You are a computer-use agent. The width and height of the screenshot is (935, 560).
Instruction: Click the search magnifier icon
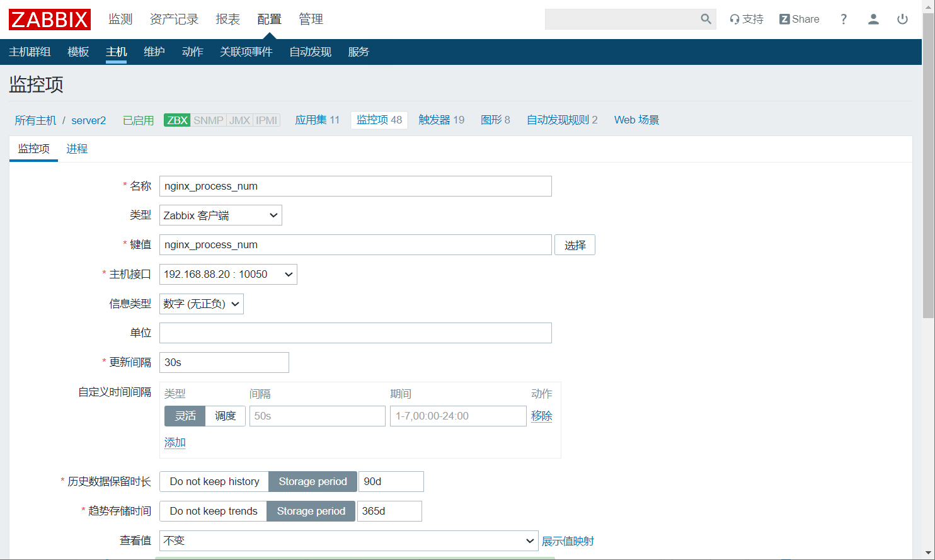click(706, 20)
